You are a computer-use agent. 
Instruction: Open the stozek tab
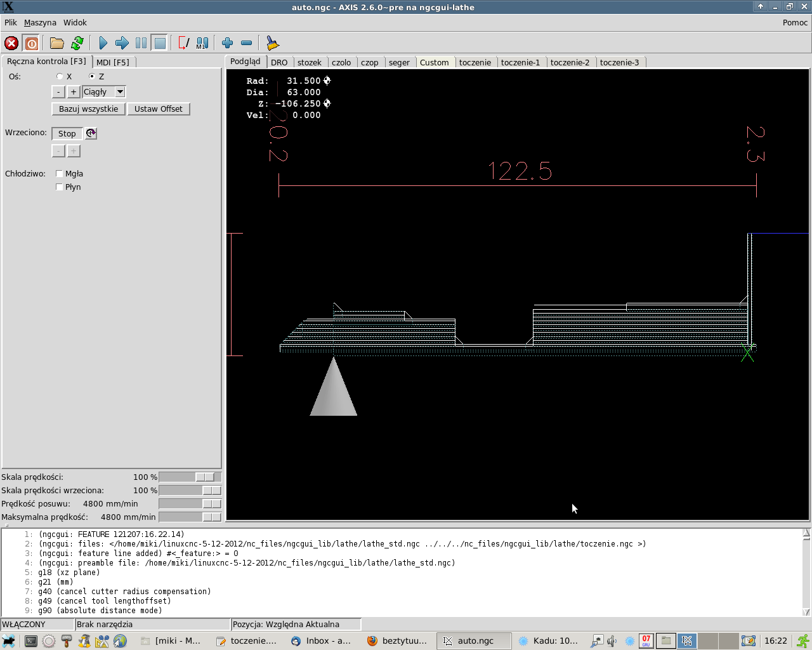[x=310, y=62]
